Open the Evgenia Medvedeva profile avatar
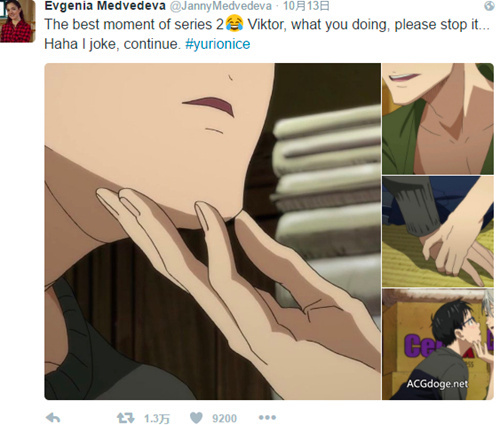The image size is (500, 425). click(x=17, y=21)
